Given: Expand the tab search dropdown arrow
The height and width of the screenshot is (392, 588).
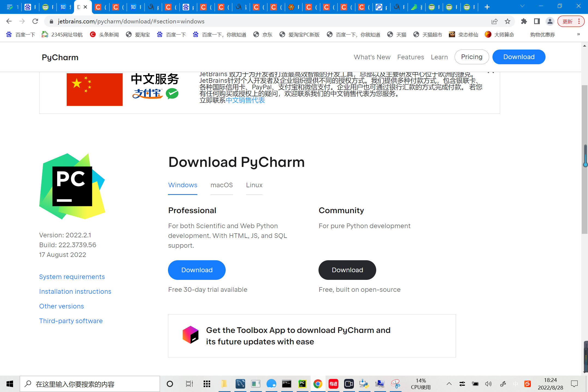Looking at the screenshot, I should 522,6.
